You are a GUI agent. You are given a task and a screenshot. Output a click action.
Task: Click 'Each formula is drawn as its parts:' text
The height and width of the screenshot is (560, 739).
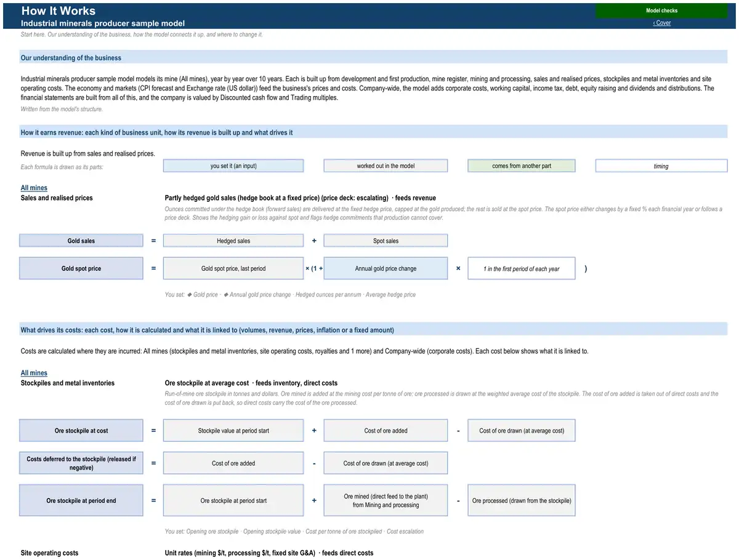(x=62, y=167)
